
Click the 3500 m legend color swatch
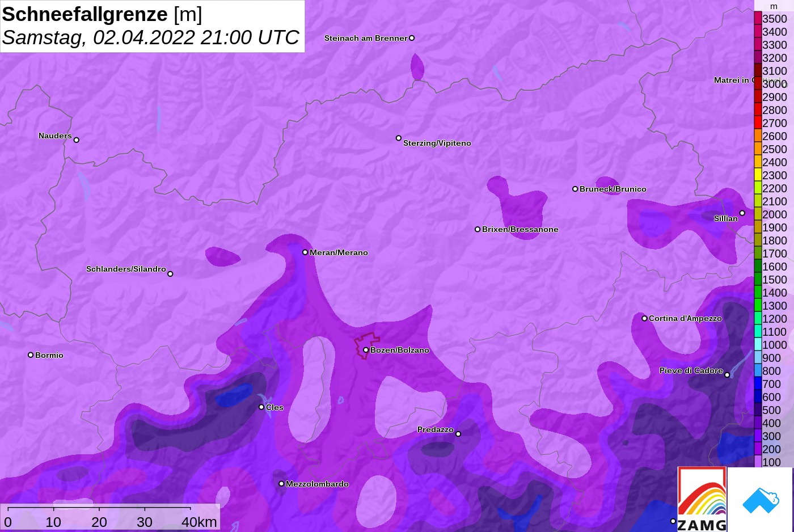pos(758,19)
